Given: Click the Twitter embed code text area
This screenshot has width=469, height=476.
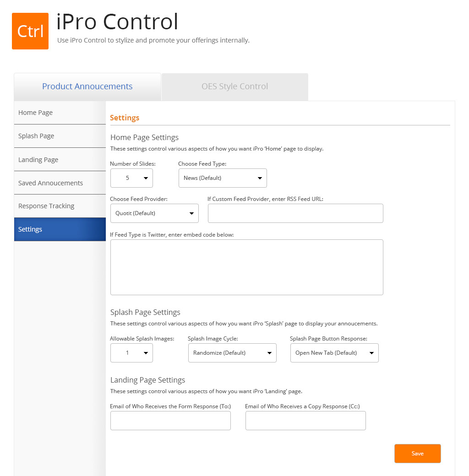Looking at the screenshot, I should coord(246,267).
